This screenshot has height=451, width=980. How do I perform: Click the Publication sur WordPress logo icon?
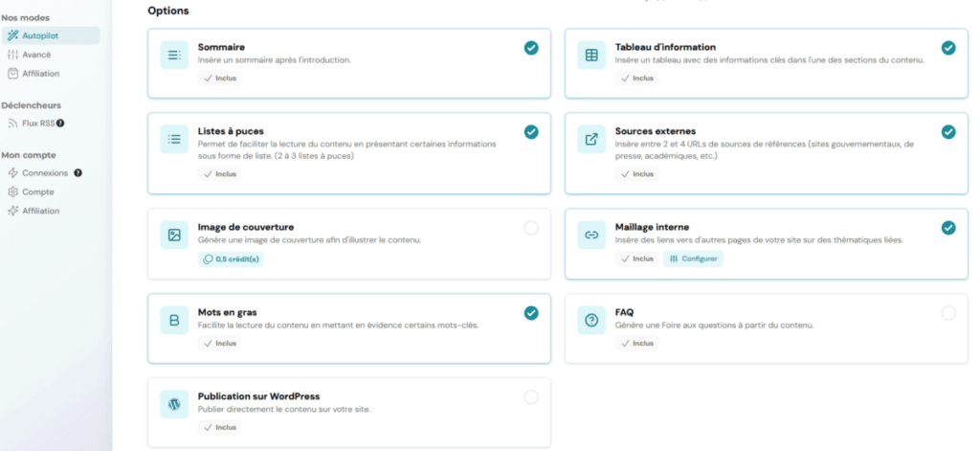174,405
